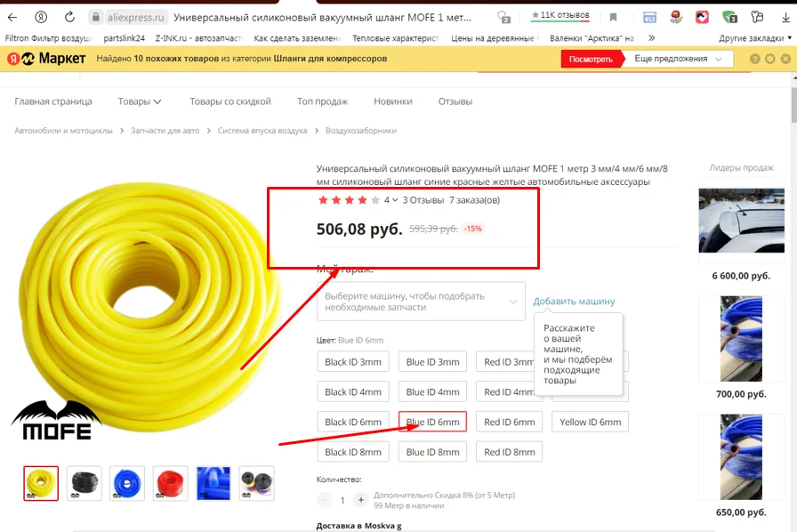
Task: Open Yandex home via the Я icon
Action: [x=41, y=17]
